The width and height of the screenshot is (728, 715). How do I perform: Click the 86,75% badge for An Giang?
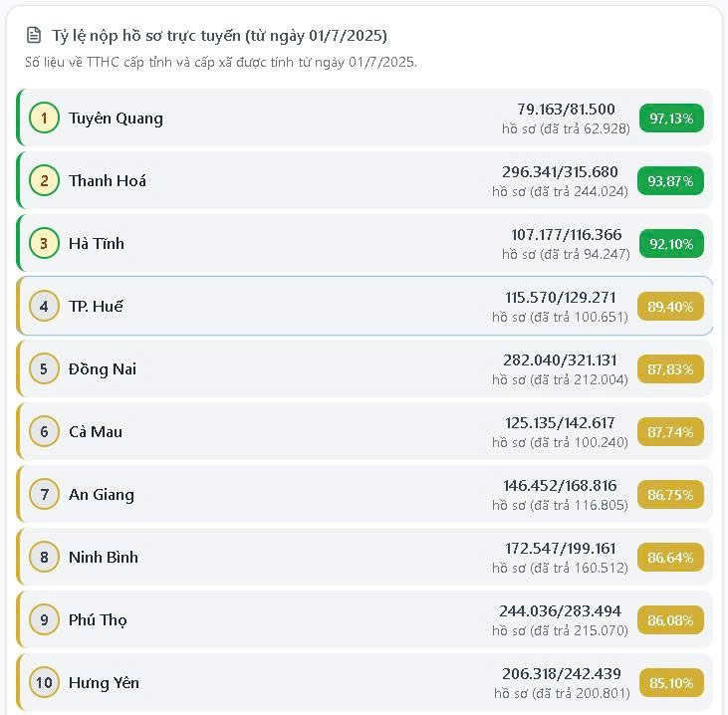pyautogui.click(x=670, y=495)
